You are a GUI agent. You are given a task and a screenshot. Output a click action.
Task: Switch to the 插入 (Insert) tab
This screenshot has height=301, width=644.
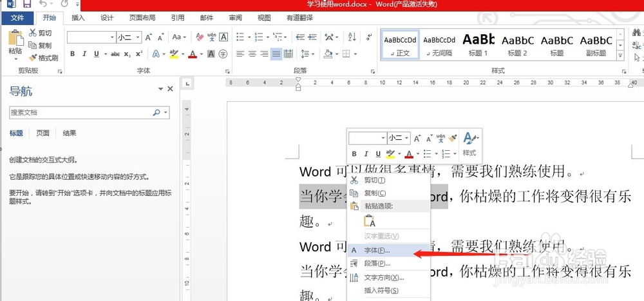(78, 18)
